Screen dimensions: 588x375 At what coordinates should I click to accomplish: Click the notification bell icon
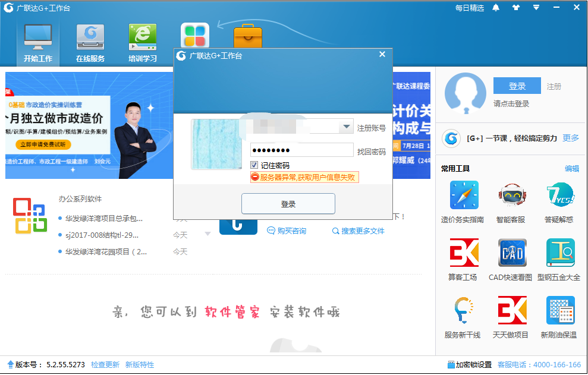click(496, 8)
